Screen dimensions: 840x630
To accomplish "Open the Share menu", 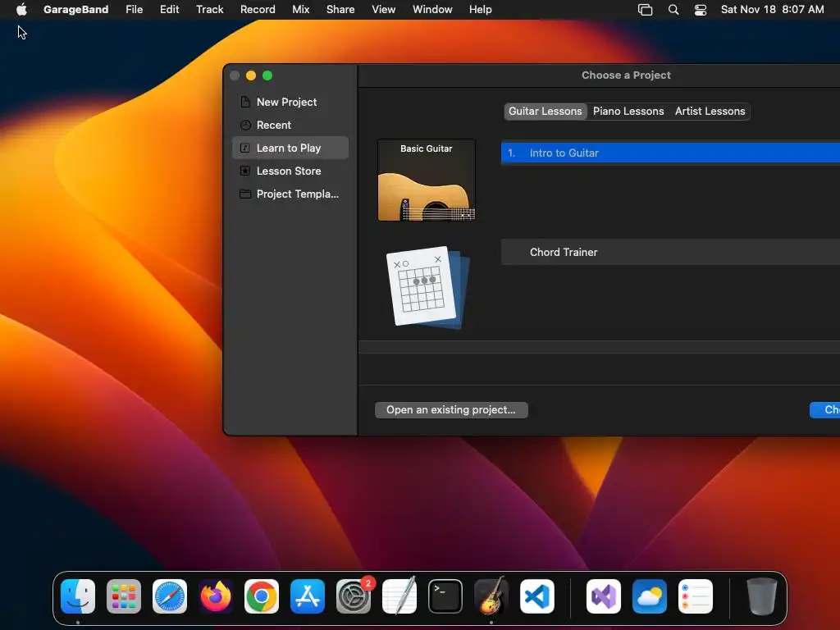I will pyautogui.click(x=340, y=9).
